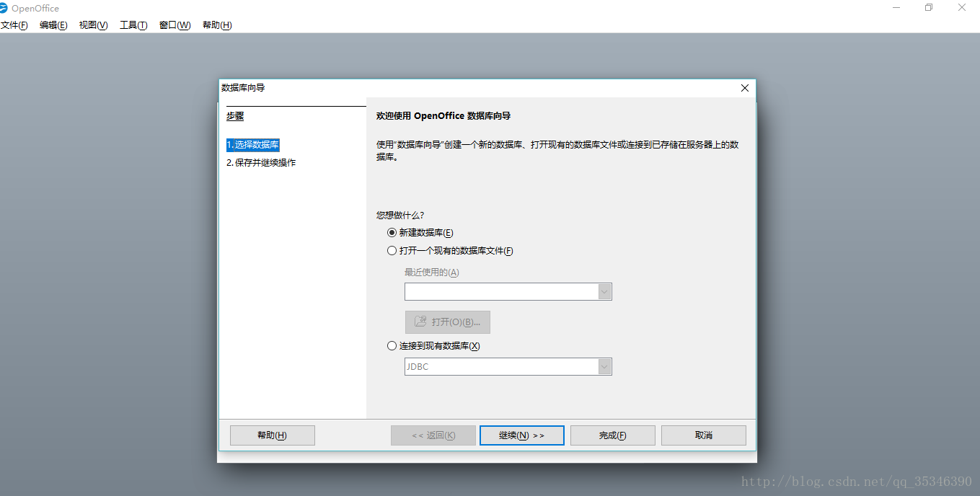This screenshot has width=980, height=496.
Task: Open the 帮助(H) menu
Action: click(x=217, y=25)
